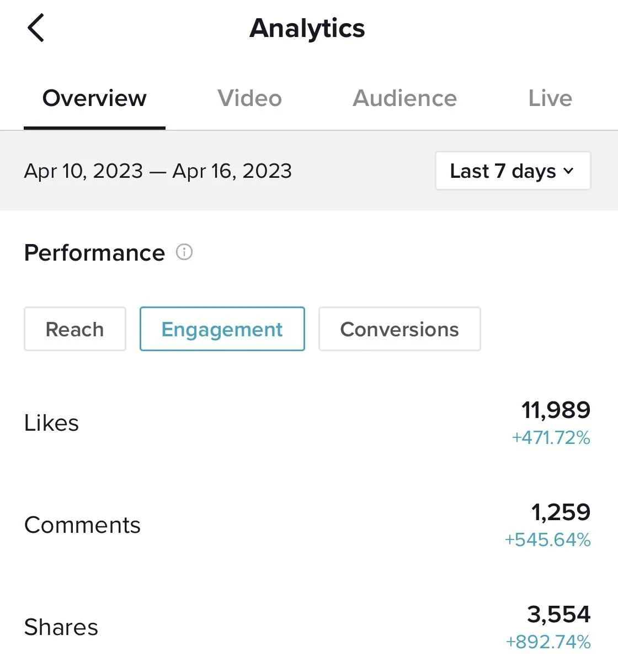Open the Live tab
This screenshot has height=672, width=618.
[550, 98]
